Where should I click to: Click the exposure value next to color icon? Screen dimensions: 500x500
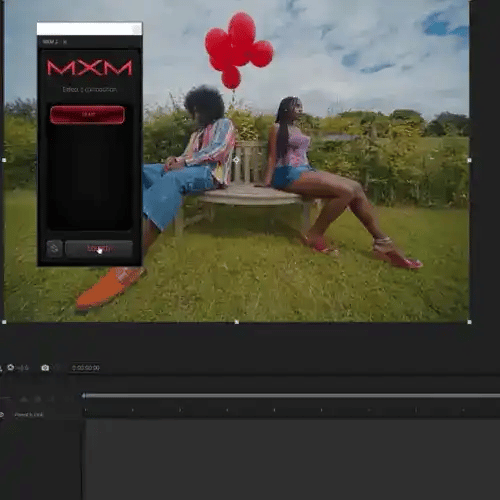coord(23,368)
